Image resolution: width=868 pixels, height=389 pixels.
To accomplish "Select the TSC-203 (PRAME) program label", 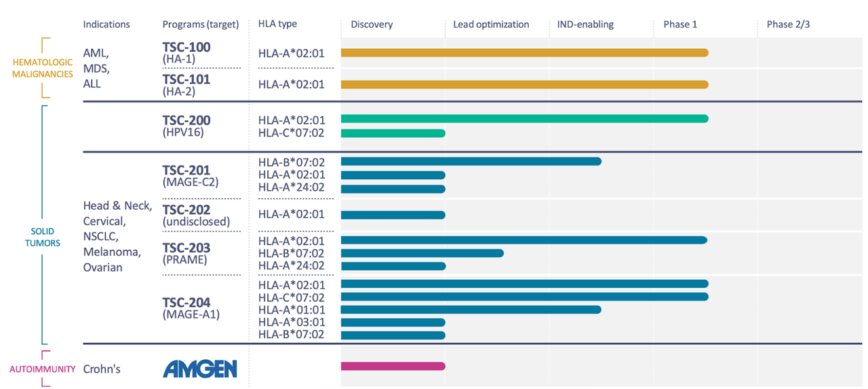I will [186, 253].
